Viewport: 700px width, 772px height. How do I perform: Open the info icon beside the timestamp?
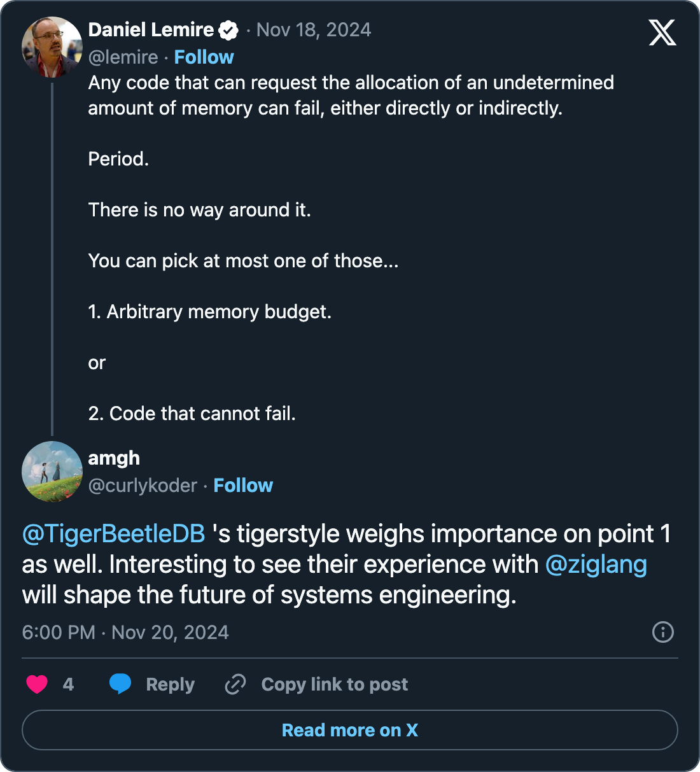click(663, 632)
